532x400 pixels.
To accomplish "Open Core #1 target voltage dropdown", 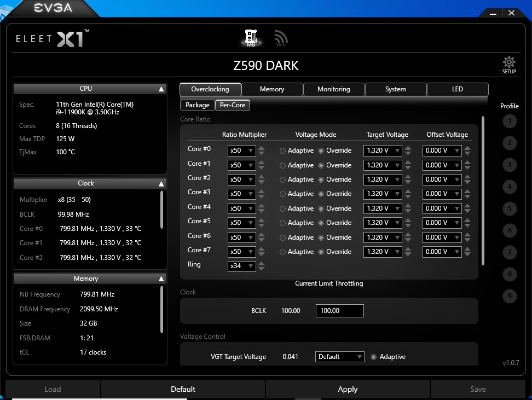I will point(383,165).
